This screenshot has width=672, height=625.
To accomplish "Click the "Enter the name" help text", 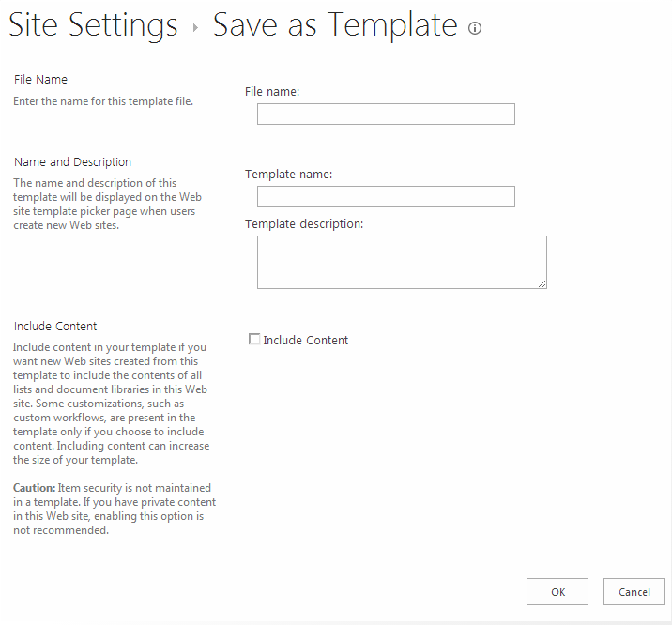I will [103, 101].
